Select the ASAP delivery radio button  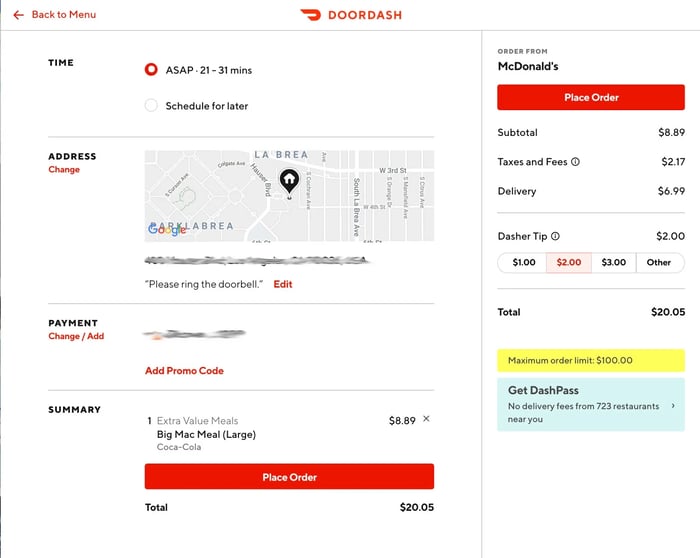point(151,70)
